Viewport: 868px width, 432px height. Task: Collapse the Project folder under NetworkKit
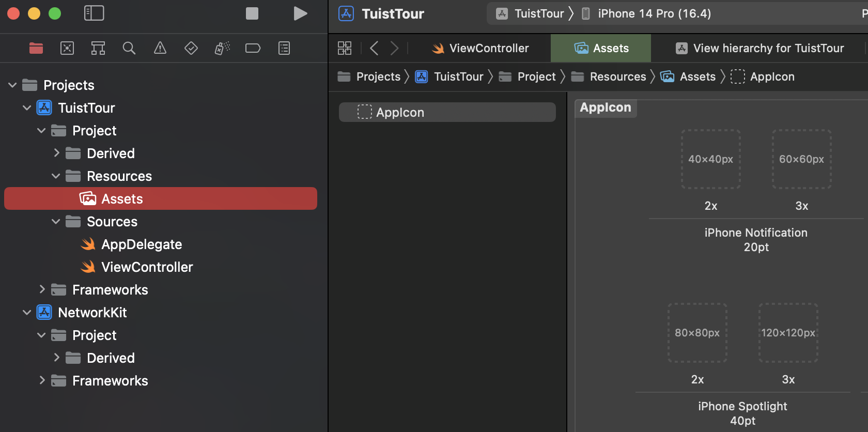tap(41, 335)
